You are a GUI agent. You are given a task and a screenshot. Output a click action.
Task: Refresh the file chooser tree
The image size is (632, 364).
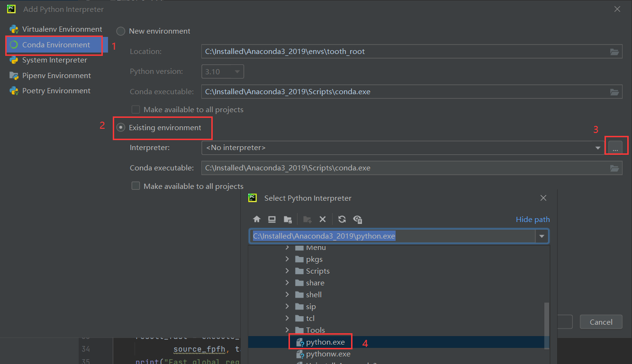(342, 219)
